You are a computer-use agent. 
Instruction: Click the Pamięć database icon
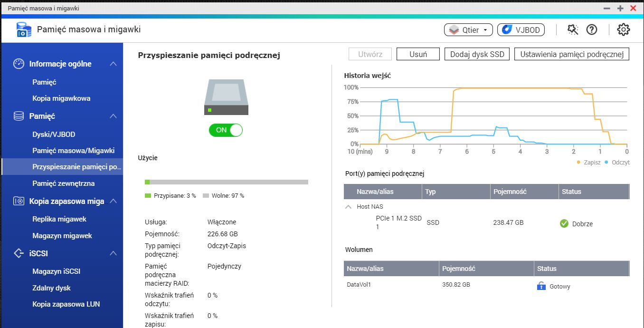[19, 116]
